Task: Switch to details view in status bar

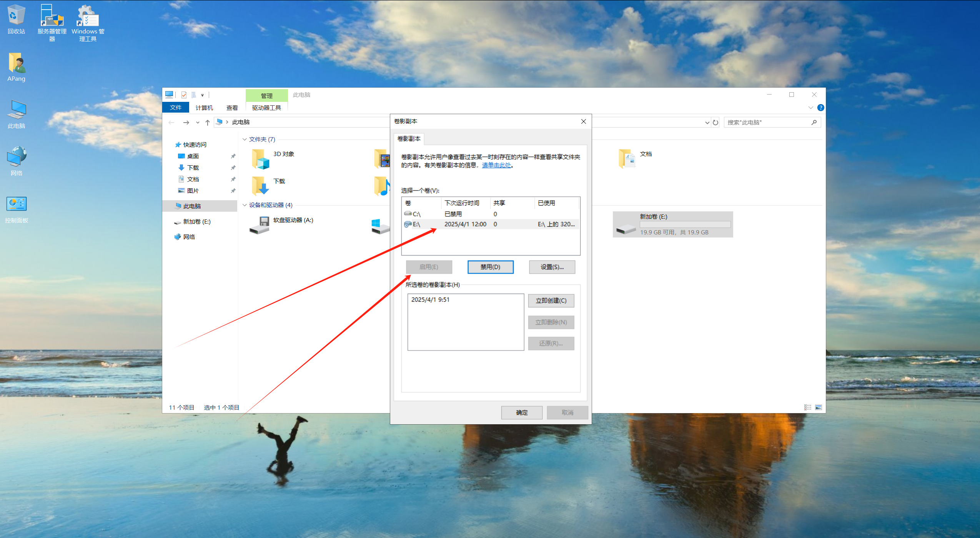Action: click(808, 407)
